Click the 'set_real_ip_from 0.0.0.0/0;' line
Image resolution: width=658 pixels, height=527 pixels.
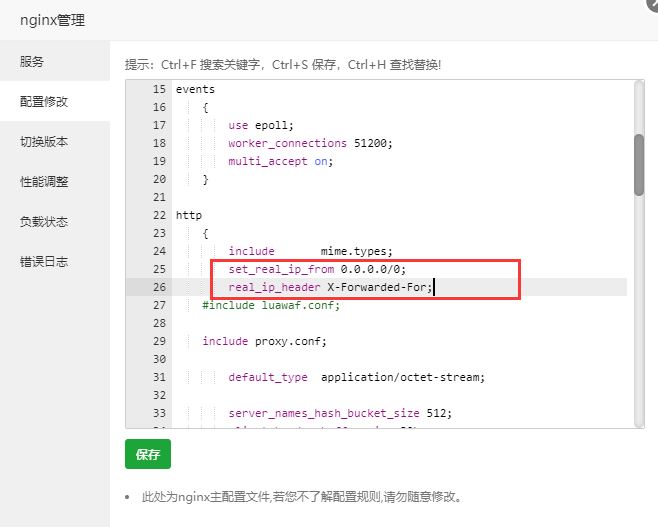317,269
